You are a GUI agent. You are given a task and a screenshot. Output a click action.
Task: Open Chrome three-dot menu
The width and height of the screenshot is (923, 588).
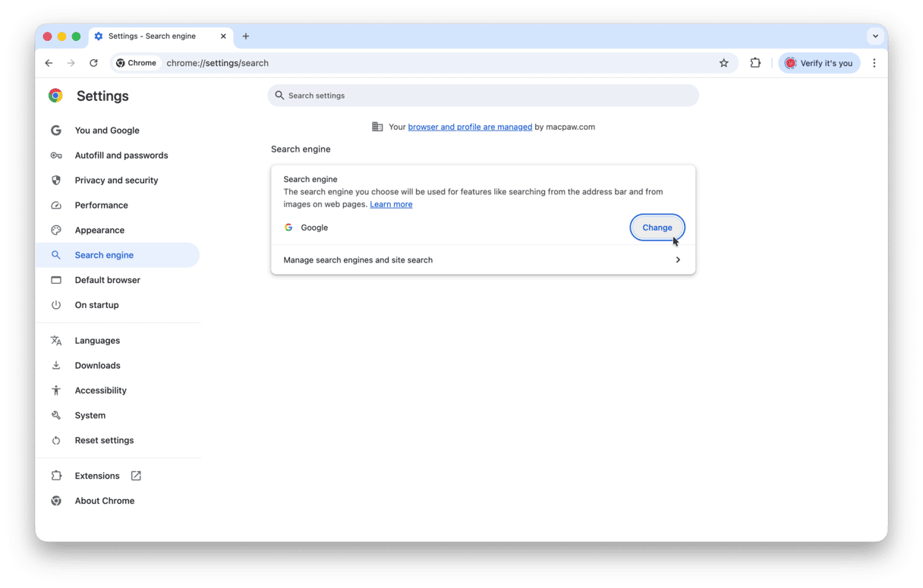pyautogui.click(x=874, y=63)
